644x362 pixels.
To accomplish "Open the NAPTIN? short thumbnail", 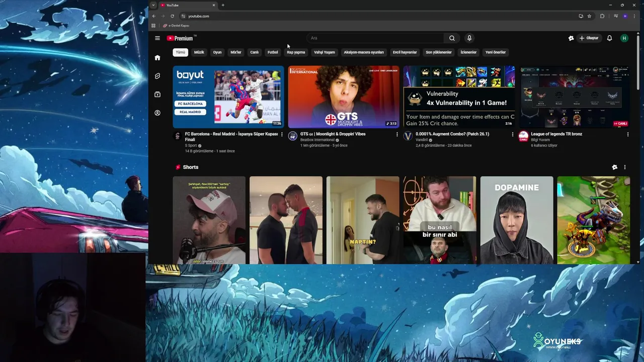I will 363,220.
